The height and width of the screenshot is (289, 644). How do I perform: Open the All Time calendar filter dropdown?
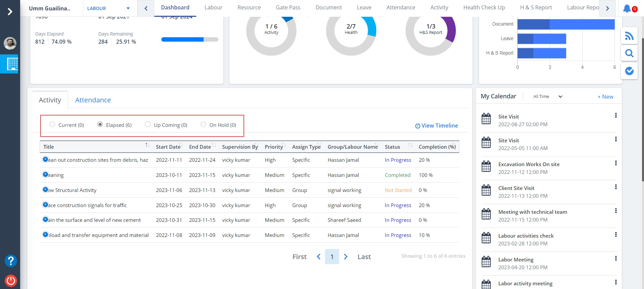(x=547, y=97)
